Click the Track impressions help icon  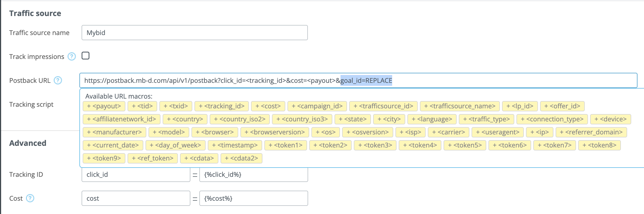pos(72,56)
